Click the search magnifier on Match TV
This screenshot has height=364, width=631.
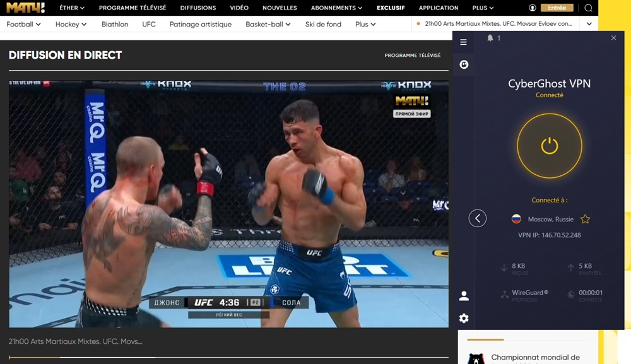click(x=588, y=8)
